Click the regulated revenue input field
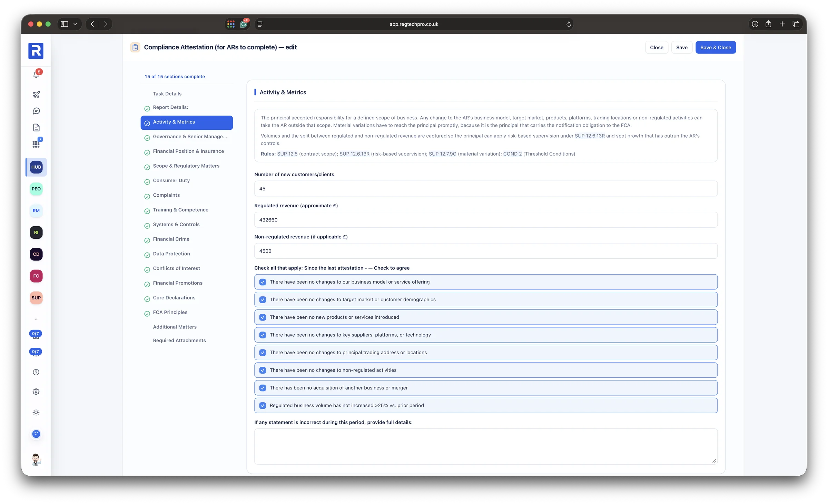 click(x=486, y=220)
